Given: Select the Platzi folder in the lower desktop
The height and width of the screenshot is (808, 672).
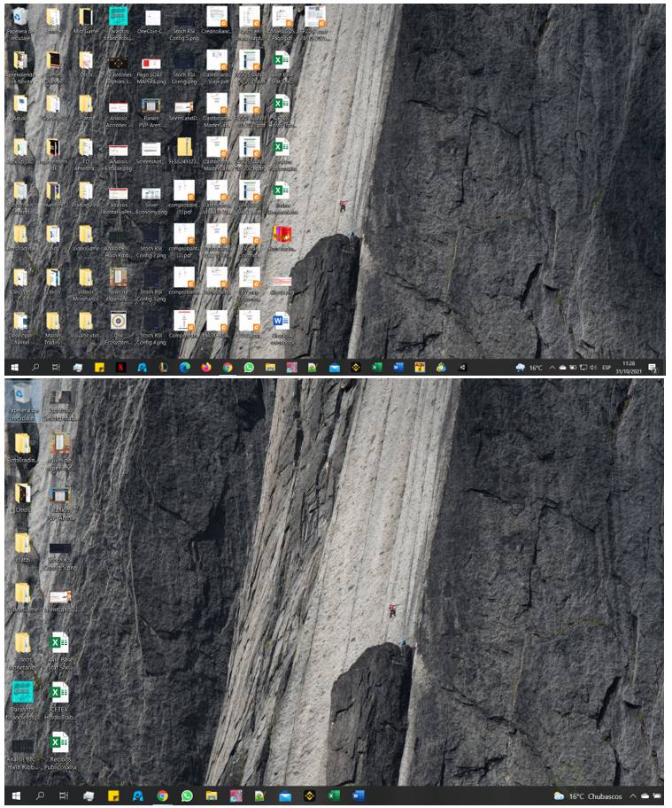Looking at the screenshot, I should [x=22, y=548].
